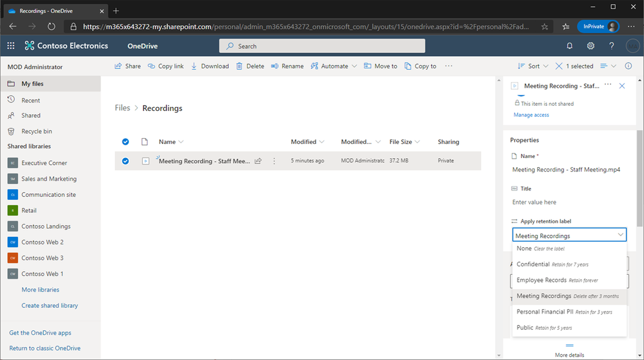The image size is (644, 360).
Task: Open the view options list dropdown
Action: [x=609, y=66]
